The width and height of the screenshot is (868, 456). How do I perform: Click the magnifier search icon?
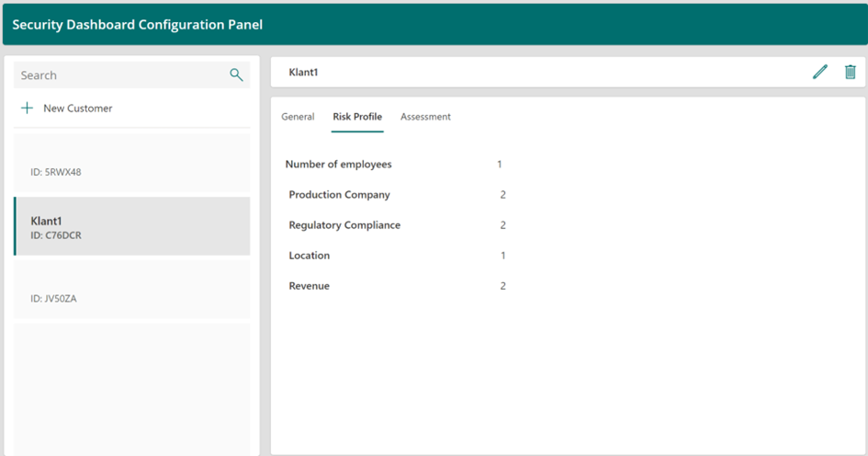point(236,75)
